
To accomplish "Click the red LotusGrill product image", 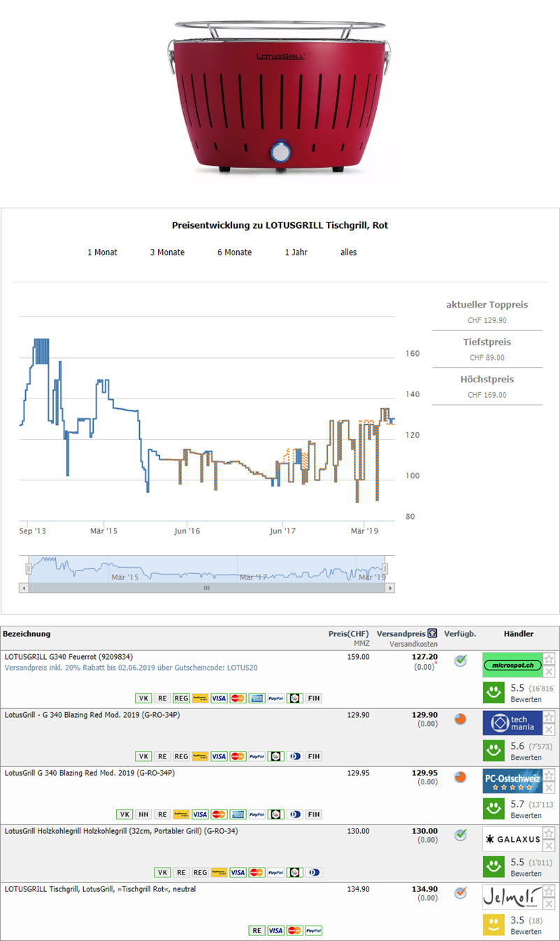I will (280, 94).
